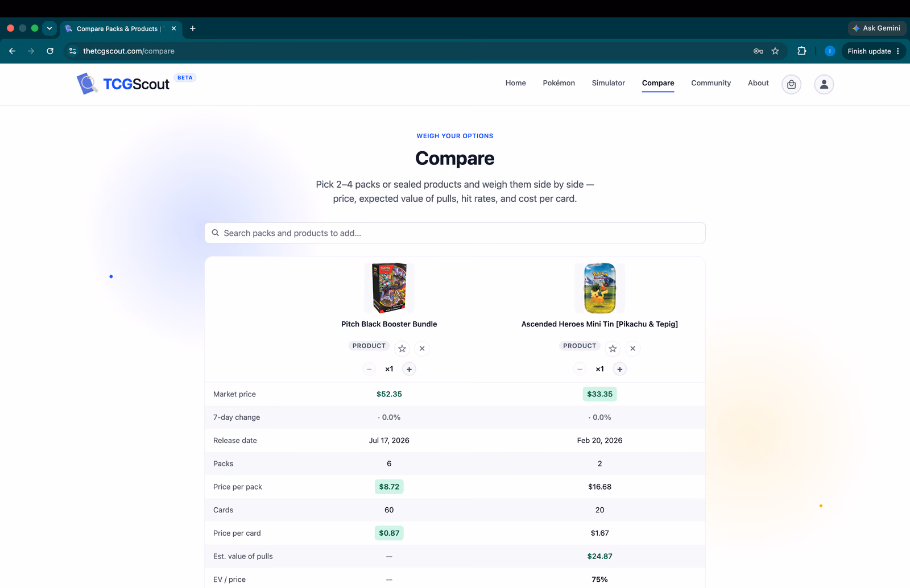Click the $0.87 price per card
Viewport: 910px width, 588px height.
(x=389, y=533)
